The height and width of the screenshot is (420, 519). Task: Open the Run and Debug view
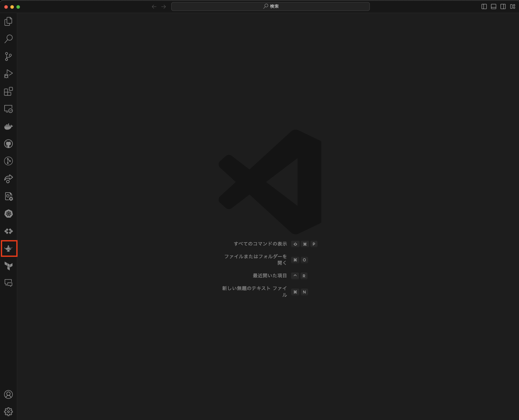(x=8, y=74)
